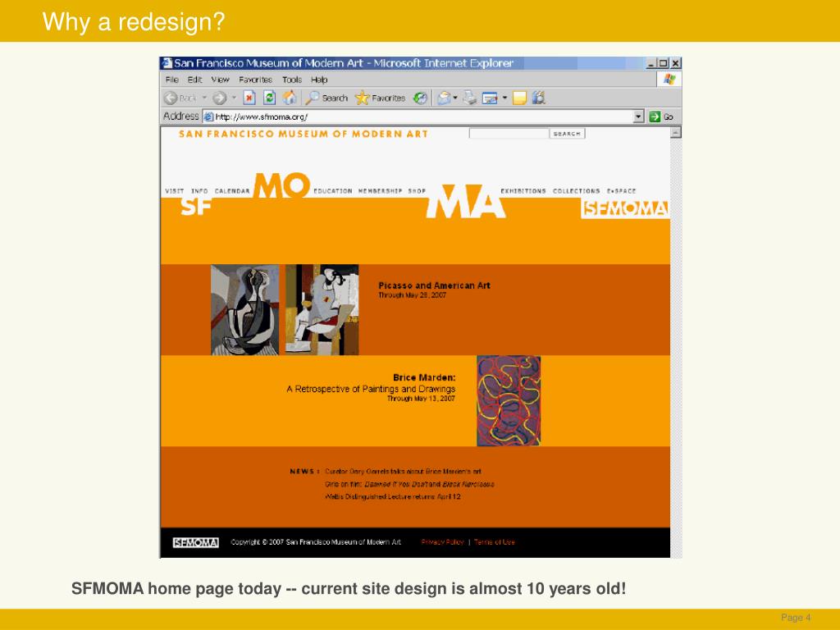The height and width of the screenshot is (630, 840).
Task: Click the Research binoculars icon
Action: (x=539, y=98)
